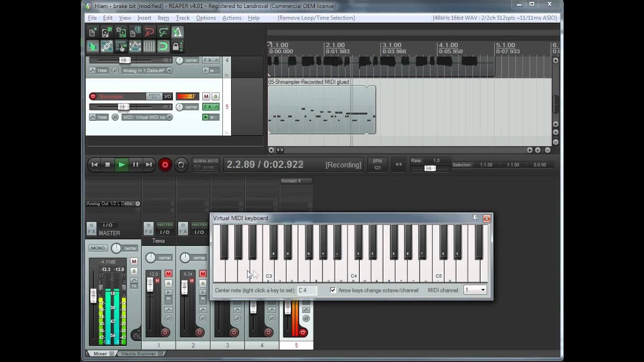Click the green Redo toolbar icon
Image resolution: width=644 pixels, height=362 pixels.
click(164, 32)
